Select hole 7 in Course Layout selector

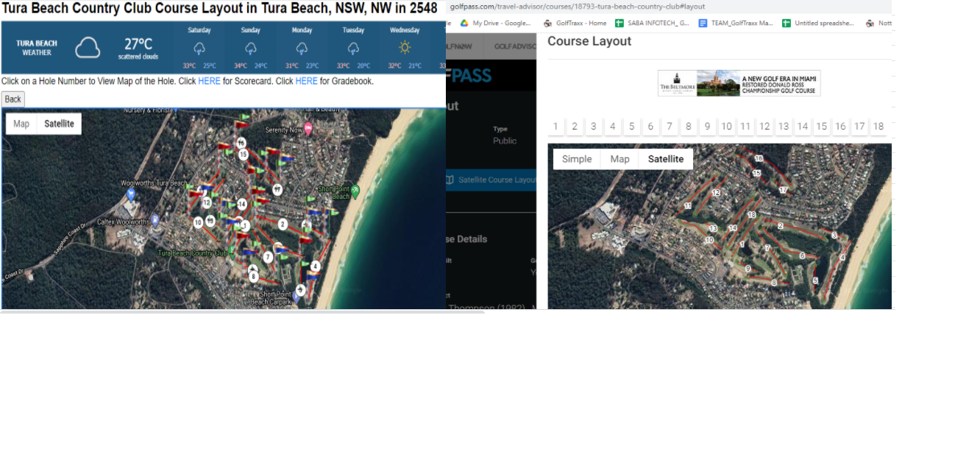click(x=670, y=127)
